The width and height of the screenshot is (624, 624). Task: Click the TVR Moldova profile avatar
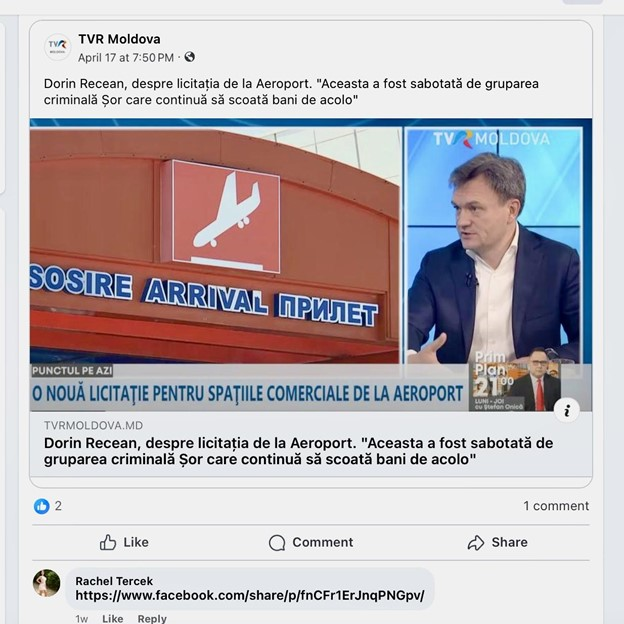tap(57, 47)
